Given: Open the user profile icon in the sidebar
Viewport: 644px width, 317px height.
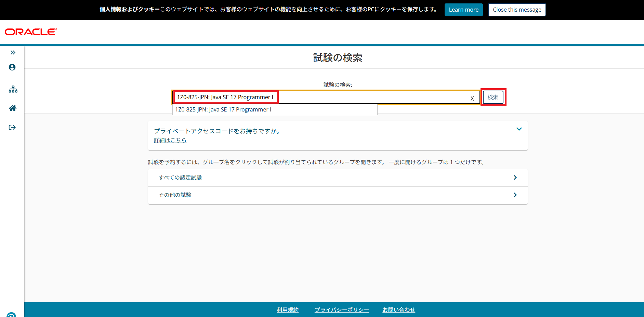Looking at the screenshot, I should coord(12,67).
